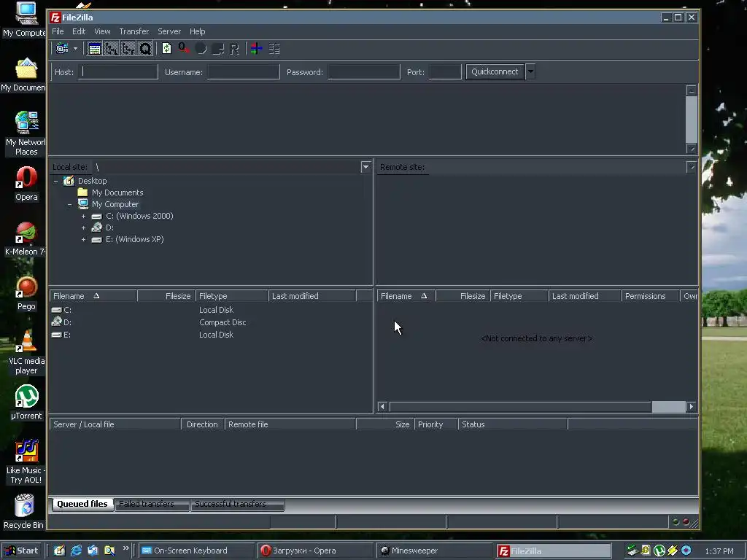Open the Site Manager icon
This screenshot has width=747, height=560.
[63, 49]
